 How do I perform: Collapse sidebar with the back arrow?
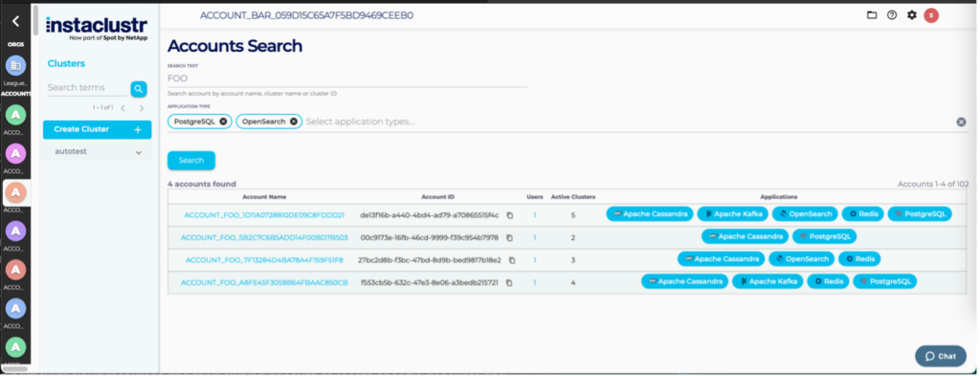coord(15,21)
